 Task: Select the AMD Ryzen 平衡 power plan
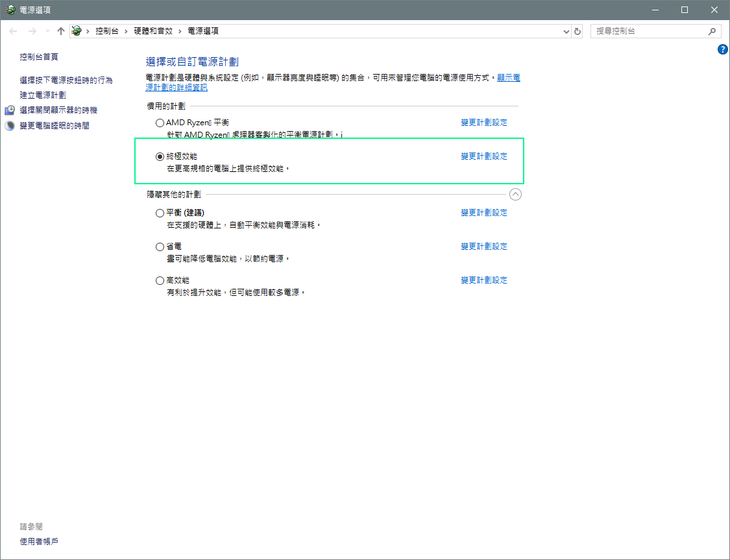point(160,123)
